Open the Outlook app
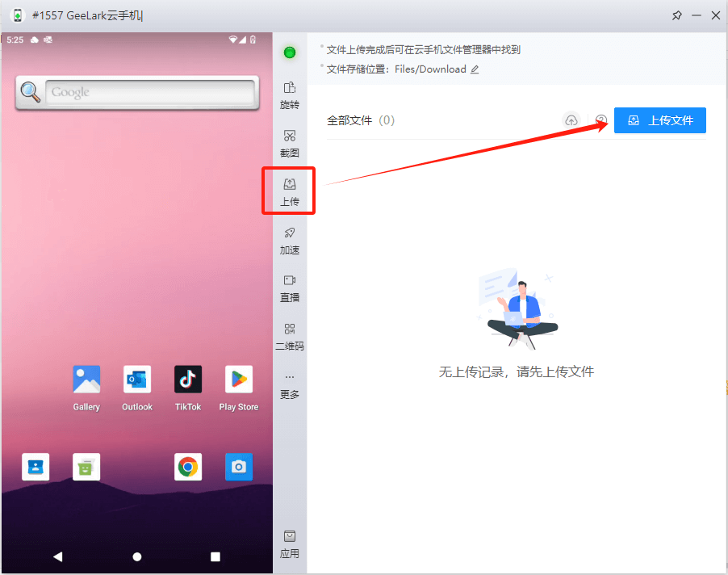Viewport: 728px width, 575px height. point(137,380)
